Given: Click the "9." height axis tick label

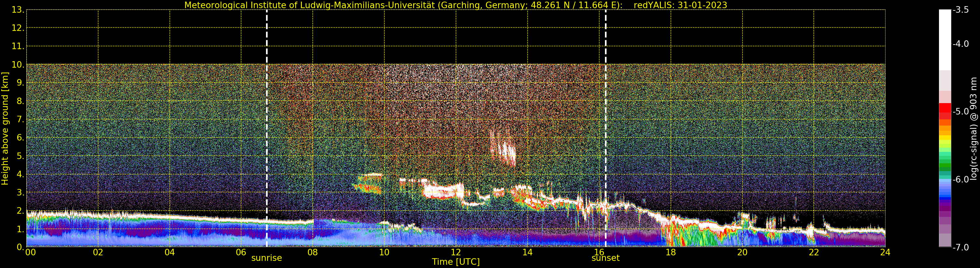Looking at the screenshot, I should coord(21,83).
